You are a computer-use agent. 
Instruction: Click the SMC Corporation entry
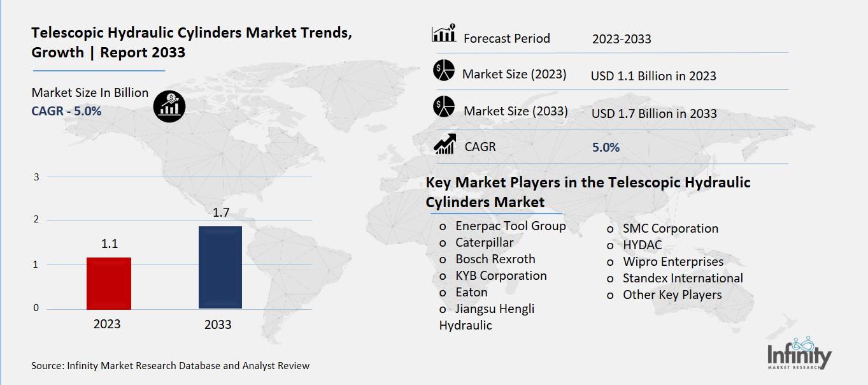click(670, 228)
